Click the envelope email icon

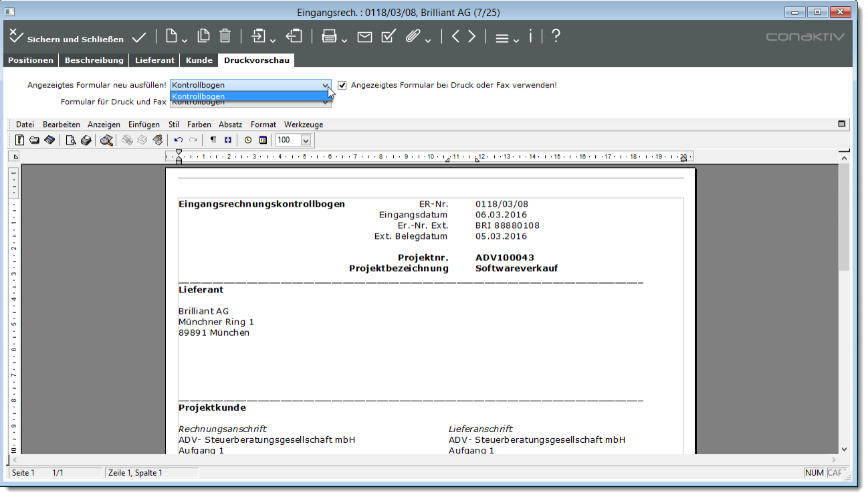click(364, 37)
